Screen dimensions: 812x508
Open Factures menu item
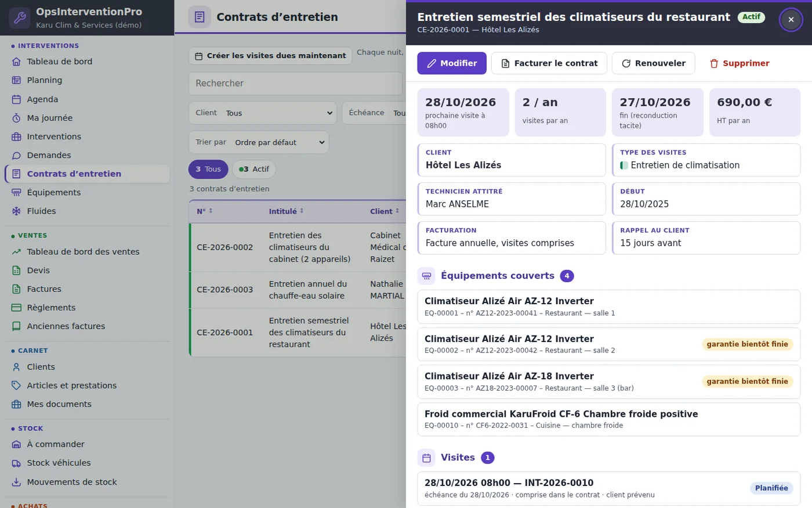[87, 289]
